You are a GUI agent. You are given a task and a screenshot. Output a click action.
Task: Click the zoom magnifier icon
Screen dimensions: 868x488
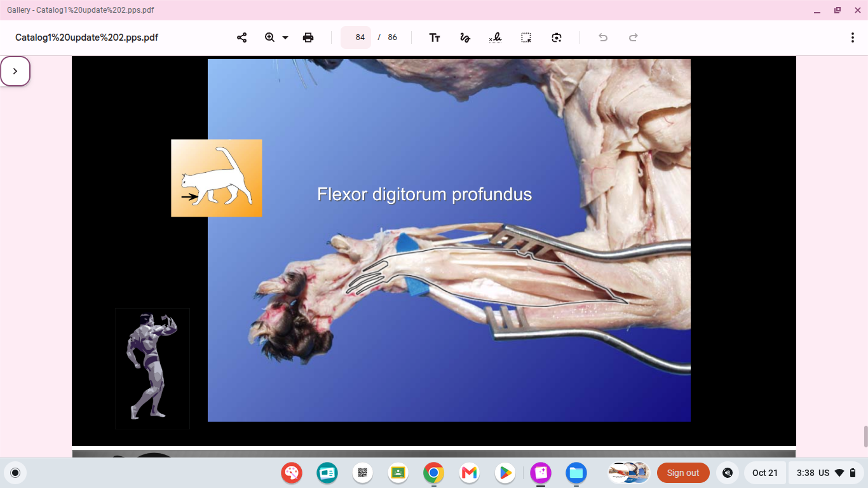tap(269, 37)
